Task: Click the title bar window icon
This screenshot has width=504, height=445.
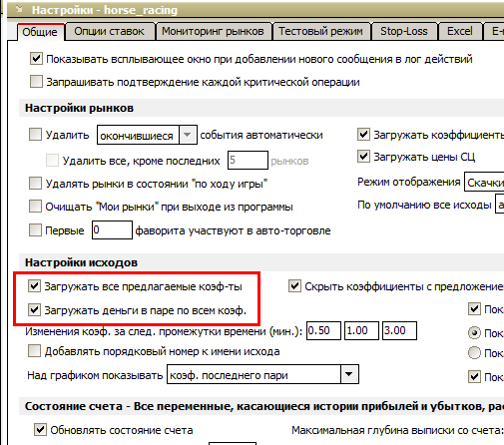Action: (x=19, y=10)
